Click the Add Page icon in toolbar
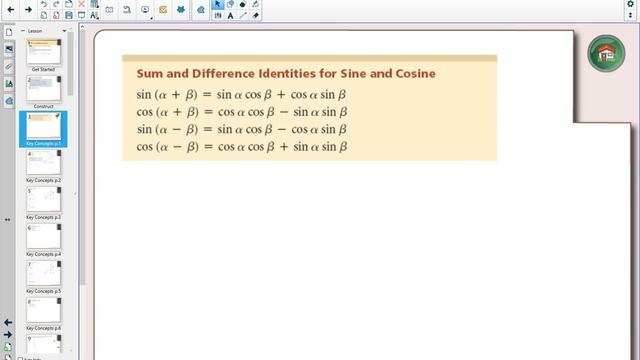Image resolution: width=640 pixels, height=360 pixels. 44,16
